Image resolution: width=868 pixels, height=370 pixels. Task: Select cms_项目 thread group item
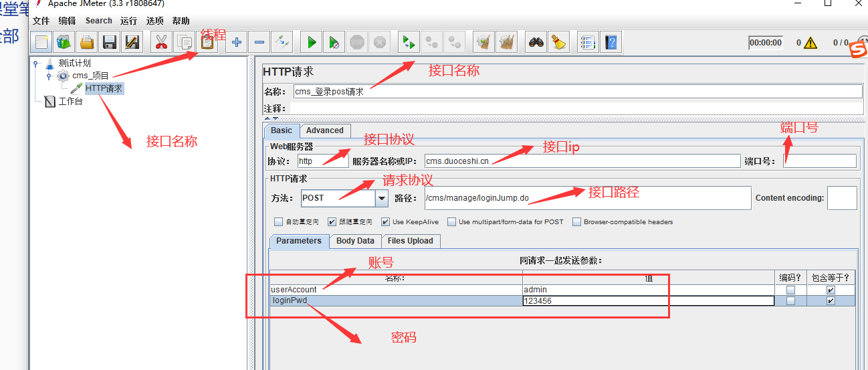coord(90,76)
